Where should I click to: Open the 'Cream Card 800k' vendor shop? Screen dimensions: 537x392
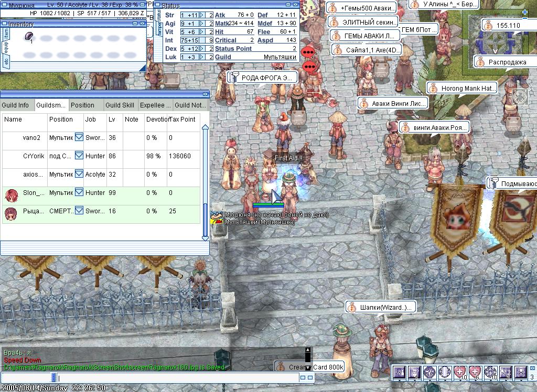[x=309, y=367]
